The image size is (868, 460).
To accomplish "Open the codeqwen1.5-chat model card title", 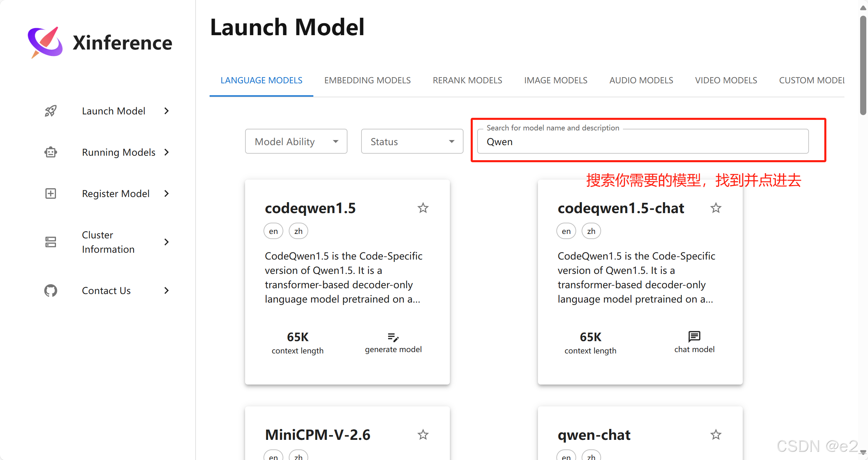I will coord(621,208).
